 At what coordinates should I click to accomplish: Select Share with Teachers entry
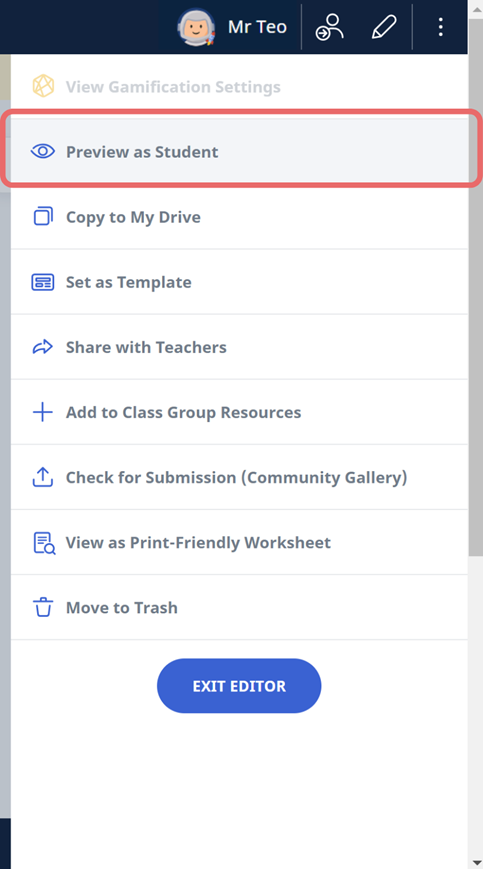(x=239, y=347)
